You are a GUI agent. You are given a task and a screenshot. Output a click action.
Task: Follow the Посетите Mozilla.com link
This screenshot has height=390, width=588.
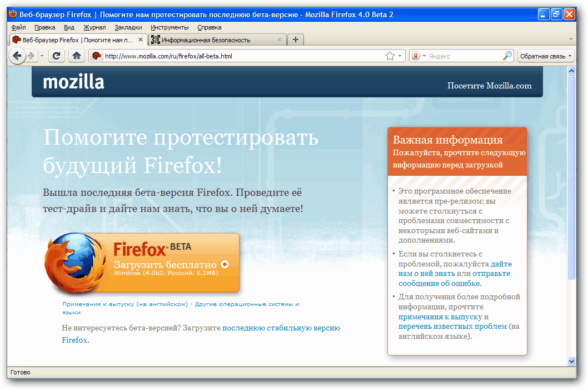[x=490, y=86]
